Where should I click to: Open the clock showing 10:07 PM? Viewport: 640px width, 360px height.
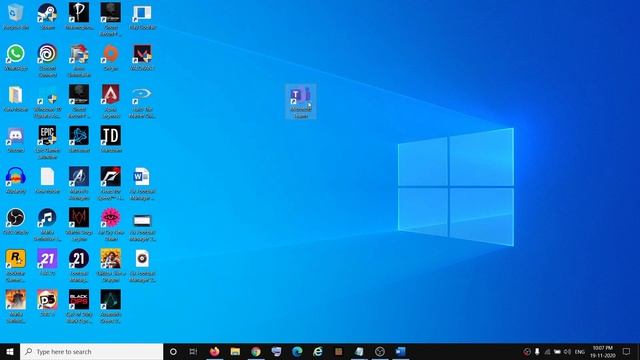click(602, 352)
